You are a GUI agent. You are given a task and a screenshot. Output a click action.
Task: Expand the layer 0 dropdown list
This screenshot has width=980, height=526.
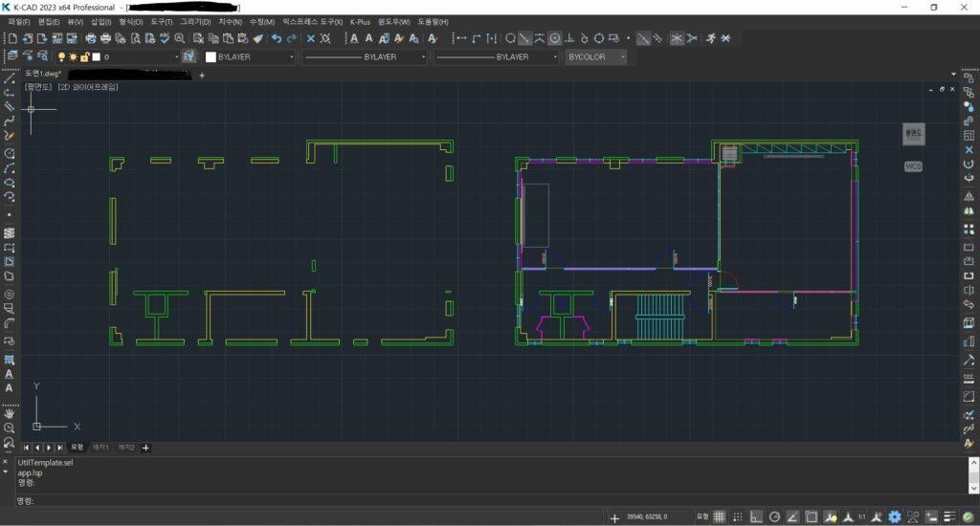pyautogui.click(x=176, y=57)
